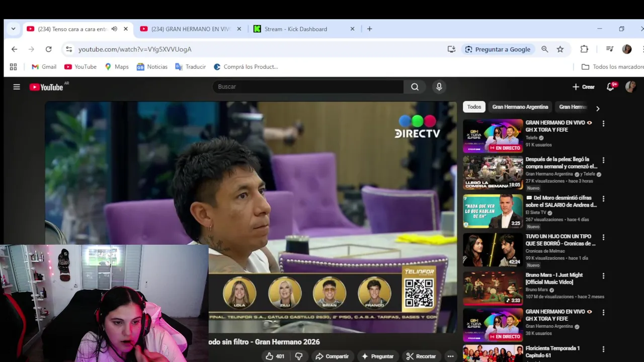Screen dimensions: 644x362
Task: Open the browser extensions puzzle icon
Action: coord(584,49)
